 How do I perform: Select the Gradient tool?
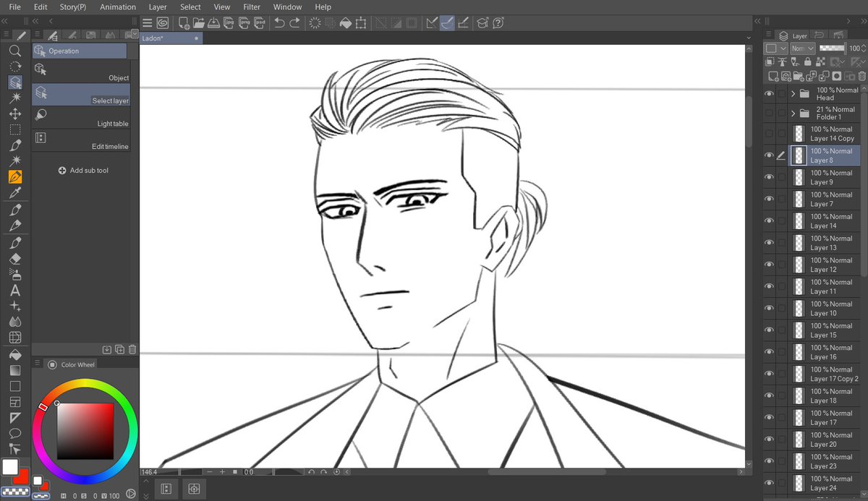[x=15, y=370]
